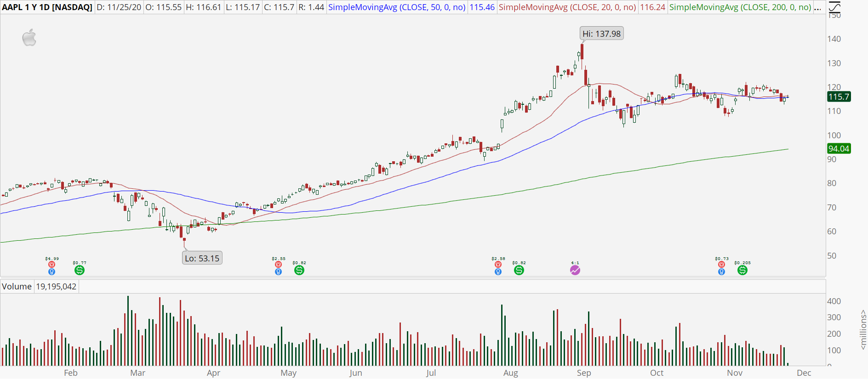Click the green dividend icon labeled $0.77

coord(80,270)
